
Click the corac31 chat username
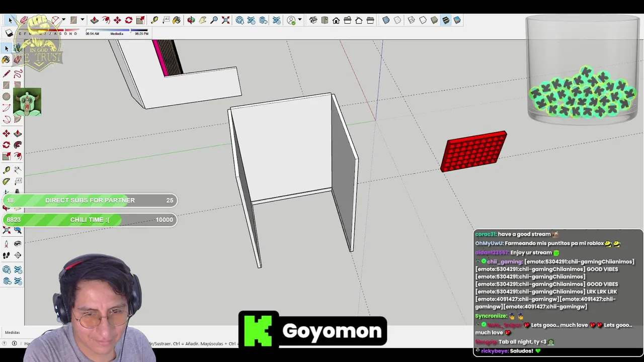[x=486, y=234]
